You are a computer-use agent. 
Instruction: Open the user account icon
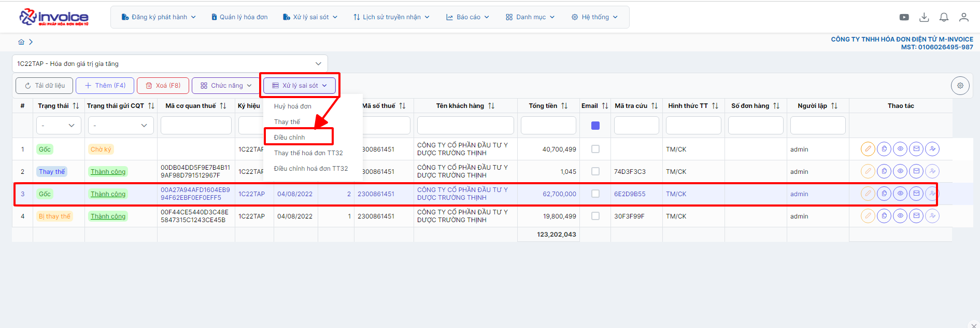(x=963, y=17)
